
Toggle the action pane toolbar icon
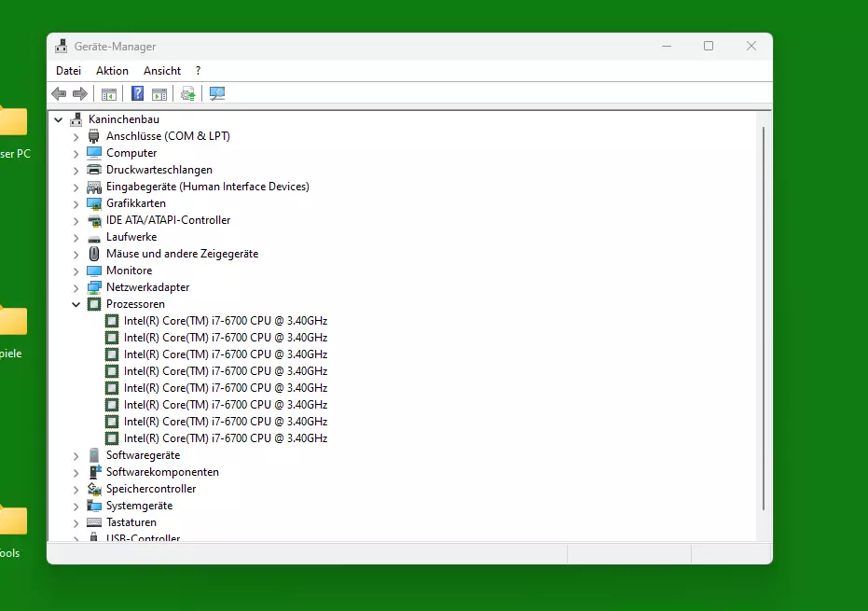[159, 93]
